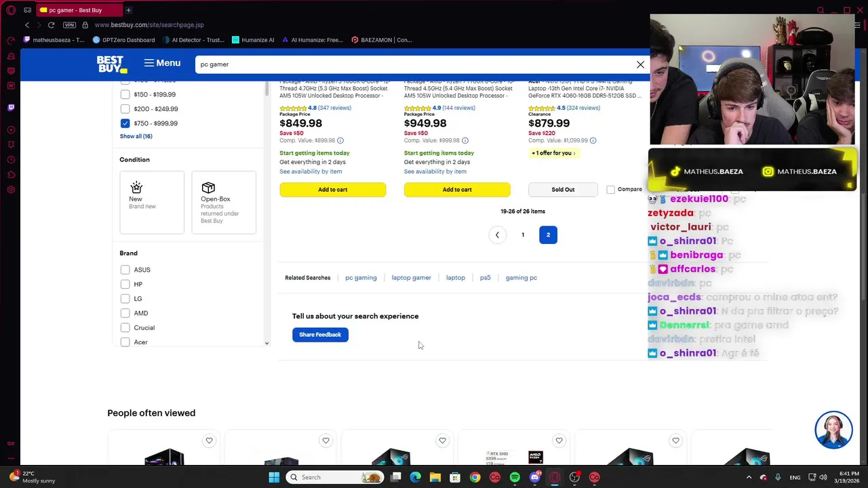View site security lock info
The width and height of the screenshot is (868, 488).
(x=85, y=25)
